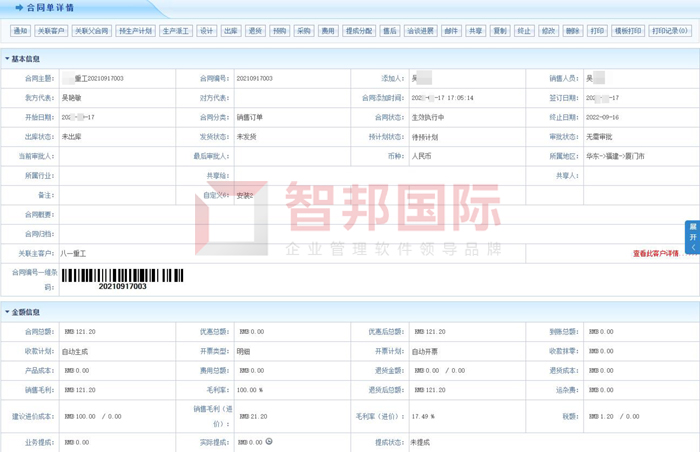Click the 删除 toolbar button
Image resolution: width=700 pixels, height=452 pixels.
(573, 31)
